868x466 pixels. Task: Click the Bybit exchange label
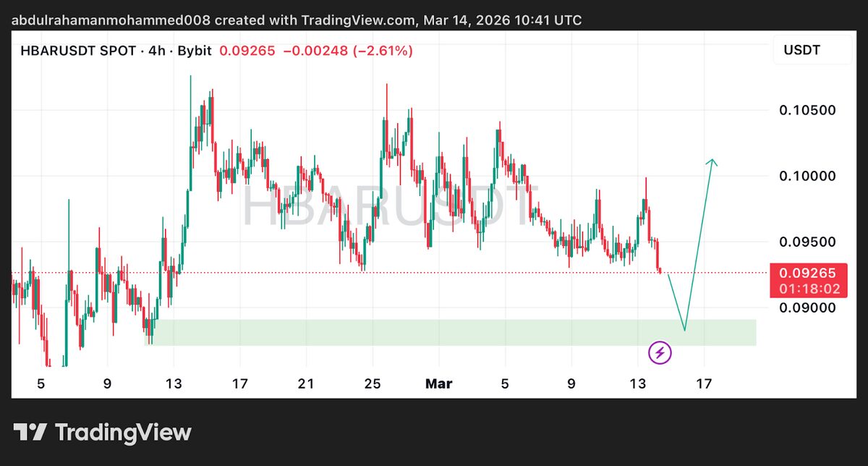tap(194, 51)
